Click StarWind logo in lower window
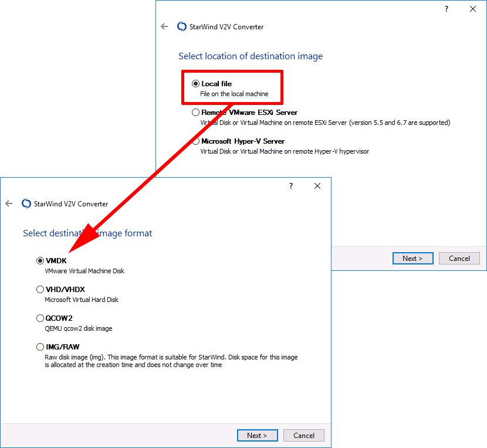487x448 pixels. tap(26, 203)
